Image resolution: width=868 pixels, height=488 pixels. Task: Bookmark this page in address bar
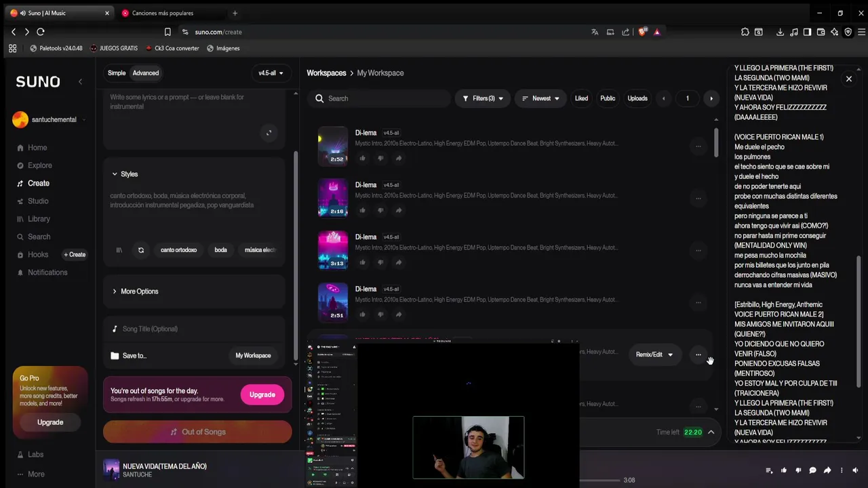coord(167,32)
